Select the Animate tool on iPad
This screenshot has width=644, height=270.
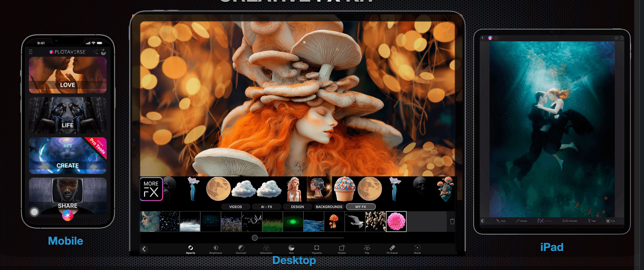(521, 221)
